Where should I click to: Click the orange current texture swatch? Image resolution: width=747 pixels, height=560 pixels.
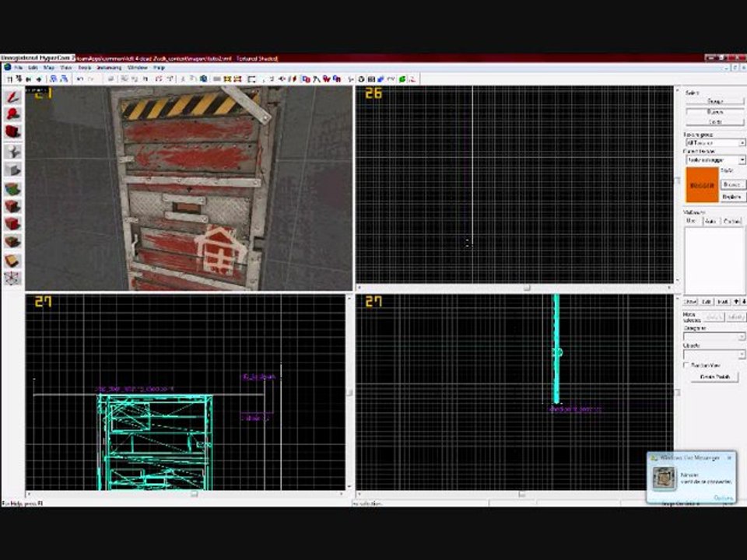[702, 185]
